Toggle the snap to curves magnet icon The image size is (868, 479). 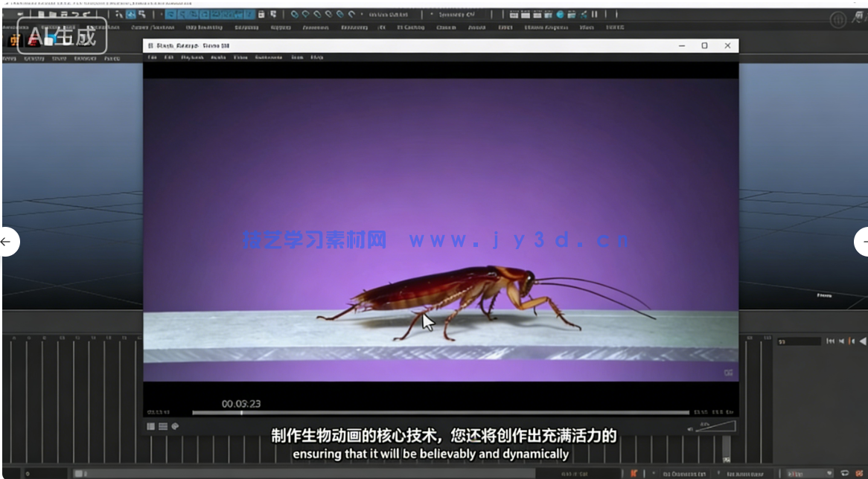click(x=182, y=13)
